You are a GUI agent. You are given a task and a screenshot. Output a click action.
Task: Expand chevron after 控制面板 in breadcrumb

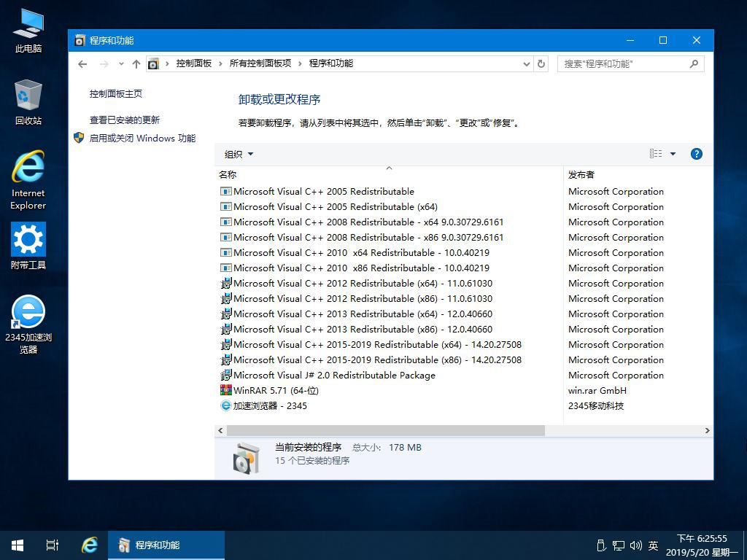pyautogui.click(x=220, y=64)
